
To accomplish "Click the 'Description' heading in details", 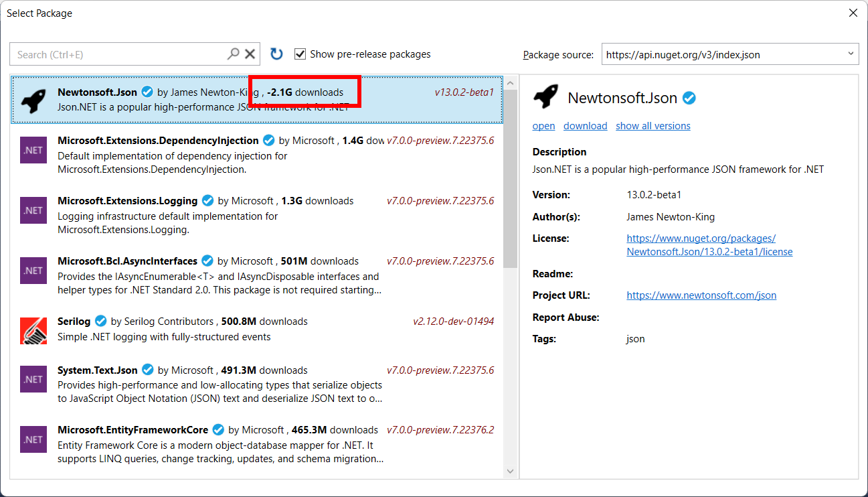I will pos(559,152).
